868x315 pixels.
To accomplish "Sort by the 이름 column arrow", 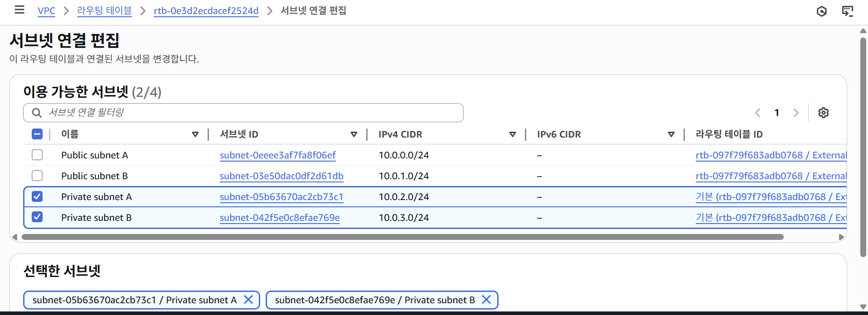I will coord(195,134).
